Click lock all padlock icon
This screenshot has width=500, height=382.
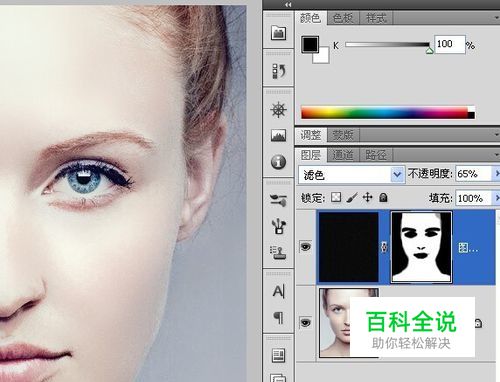pos(383,198)
